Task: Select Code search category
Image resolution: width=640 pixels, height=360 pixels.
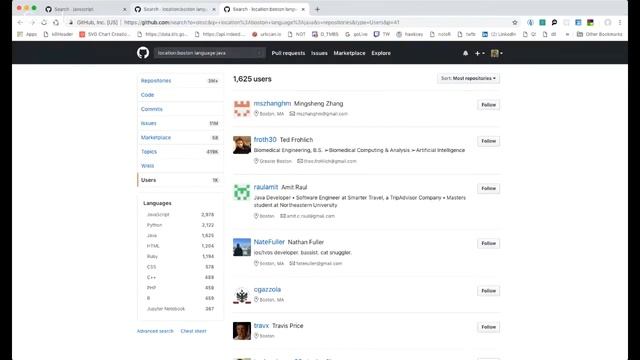Action: pos(180,95)
